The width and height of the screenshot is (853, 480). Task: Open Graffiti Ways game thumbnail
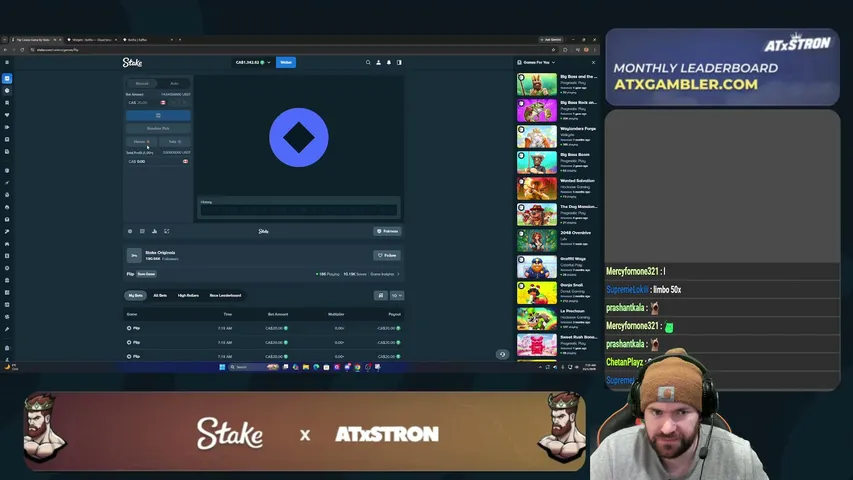coord(537,267)
